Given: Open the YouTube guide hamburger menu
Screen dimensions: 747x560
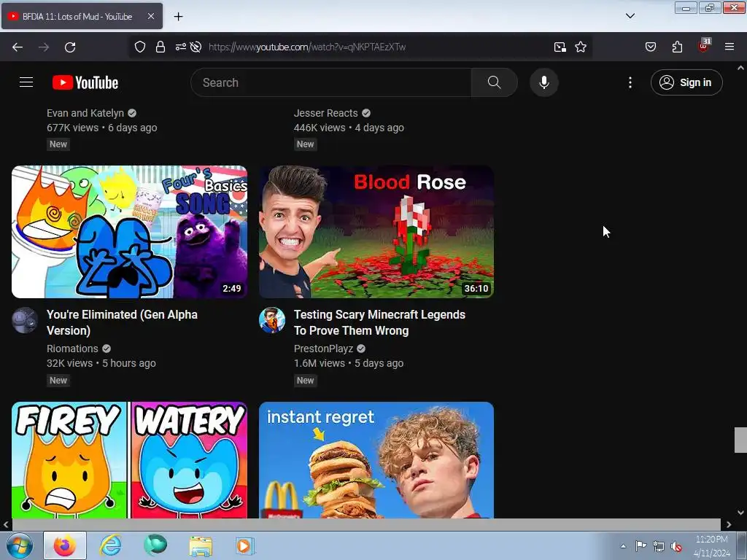Looking at the screenshot, I should pos(26,82).
